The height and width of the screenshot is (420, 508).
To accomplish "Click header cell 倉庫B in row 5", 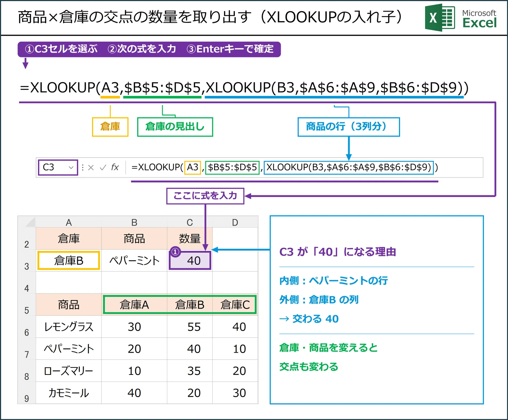I will pyautogui.click(x=190, y=305).
